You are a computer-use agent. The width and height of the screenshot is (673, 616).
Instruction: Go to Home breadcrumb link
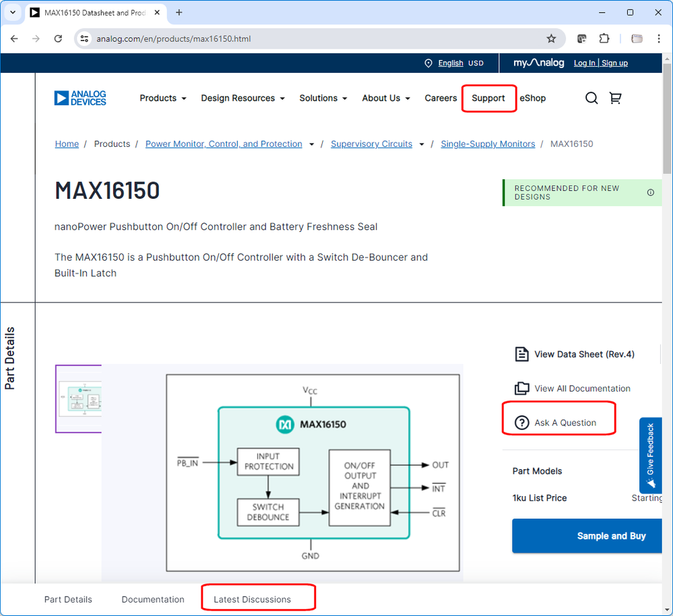click(x=67, y=144)
